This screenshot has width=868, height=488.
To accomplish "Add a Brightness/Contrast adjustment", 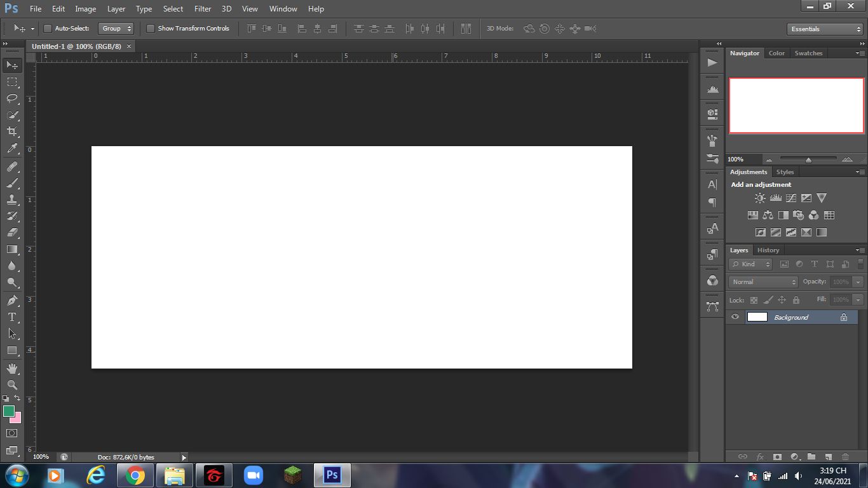I will pos(760,198).
